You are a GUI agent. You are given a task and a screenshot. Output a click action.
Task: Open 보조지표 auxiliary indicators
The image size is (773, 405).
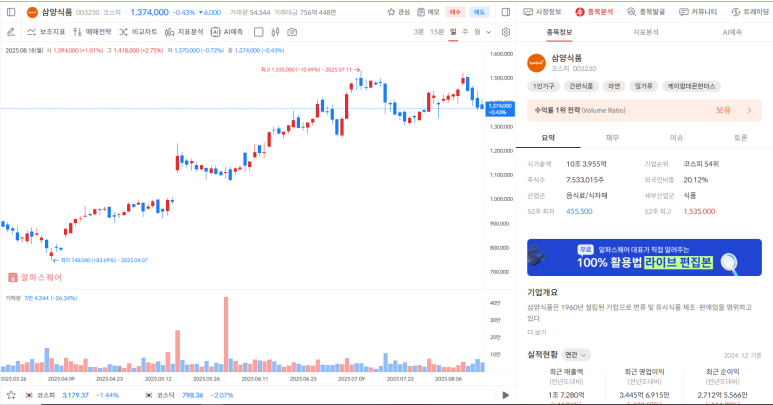pyautogui.click(x=46, y=32)
